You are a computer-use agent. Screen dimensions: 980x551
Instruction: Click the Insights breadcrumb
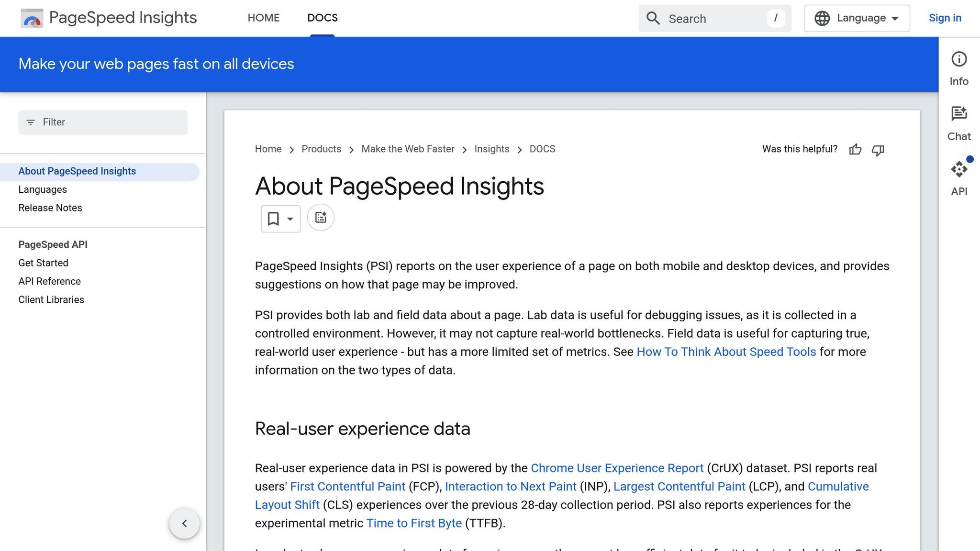tap(491, 149)
